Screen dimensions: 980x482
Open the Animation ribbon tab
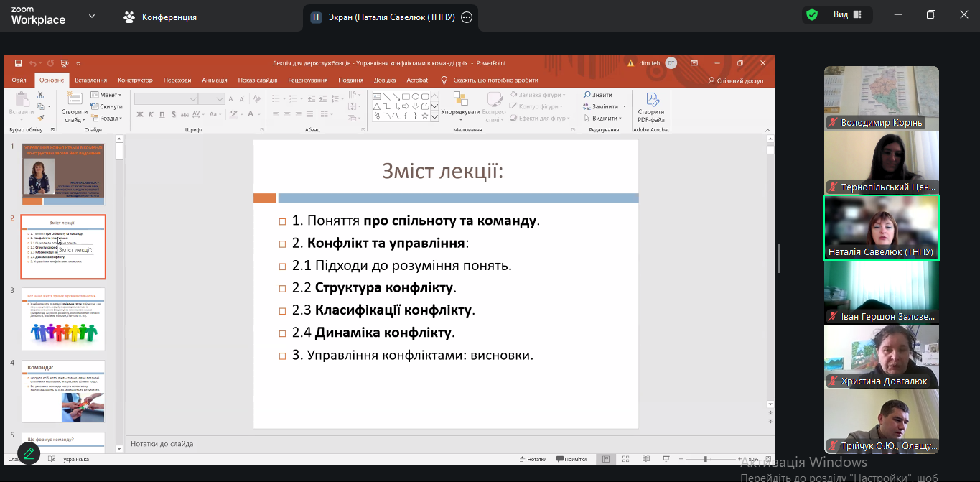point(215,80)
